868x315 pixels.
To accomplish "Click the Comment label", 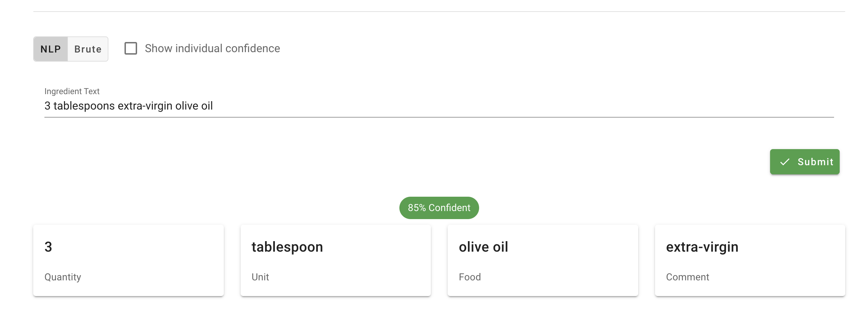I will tap(688, 277).
